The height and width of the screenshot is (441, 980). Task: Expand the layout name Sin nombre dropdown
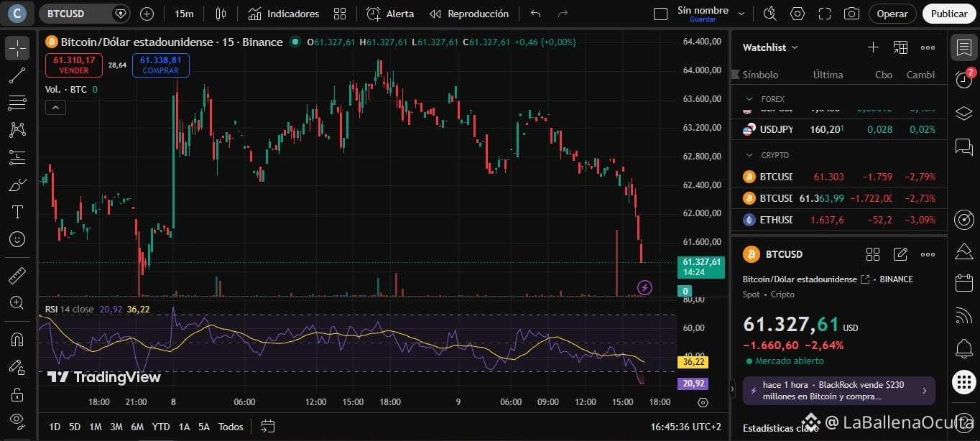coord(741,14)
